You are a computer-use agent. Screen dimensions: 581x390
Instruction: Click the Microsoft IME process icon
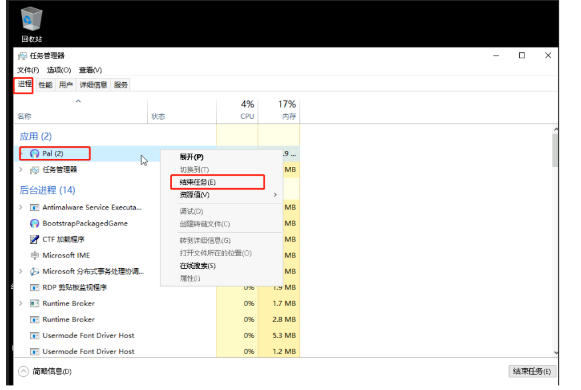34,255
